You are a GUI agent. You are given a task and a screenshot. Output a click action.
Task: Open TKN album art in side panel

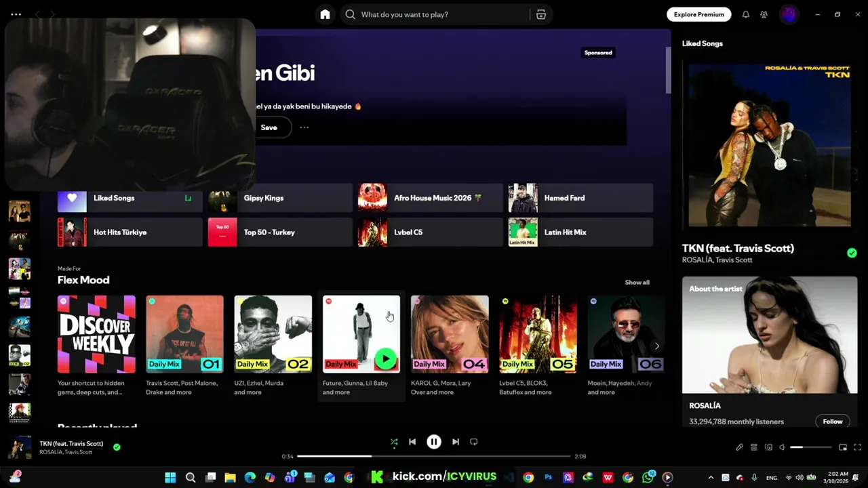pyautogui.click(x=770, y=145)
